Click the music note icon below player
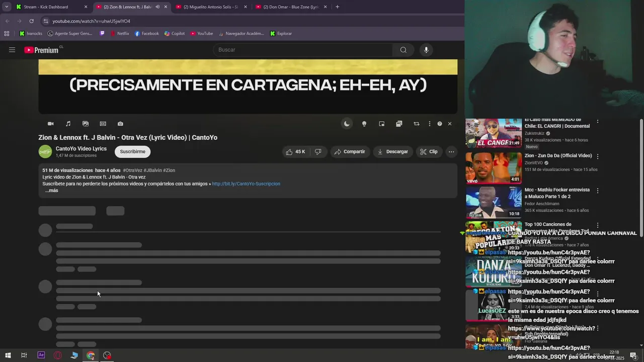 68,124
